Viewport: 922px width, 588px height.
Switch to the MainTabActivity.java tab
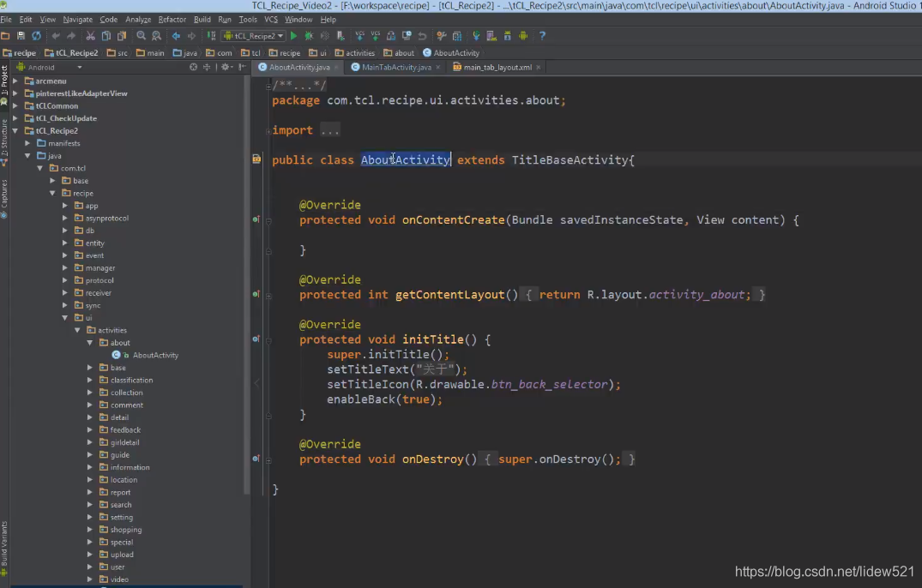click(x=395, y=65)
